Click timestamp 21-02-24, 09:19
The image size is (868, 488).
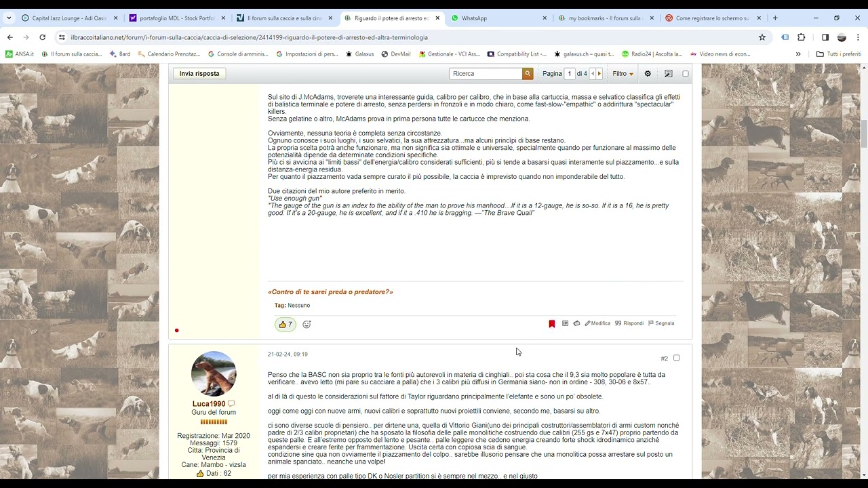pos(288,354)
